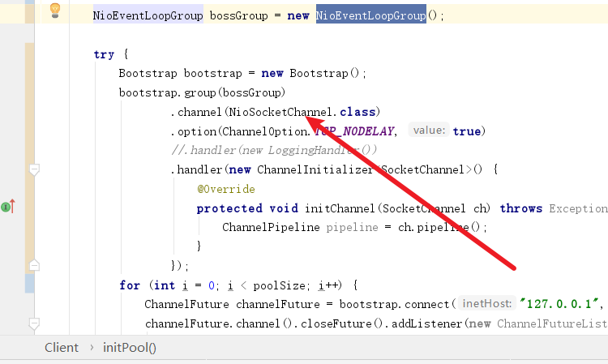Click the 'inetHost:' parameter hint
Image resolution: width=608 pixels, height=364 pixels.
[486, 303]
